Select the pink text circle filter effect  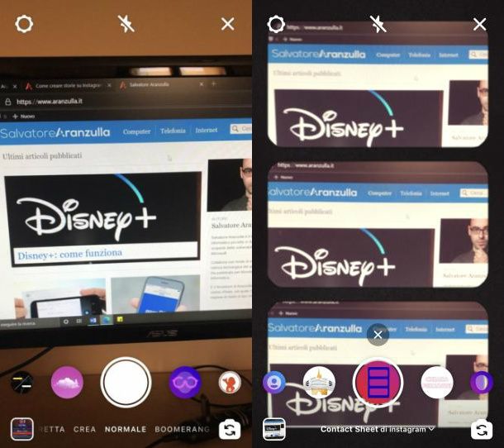[437, 383]
